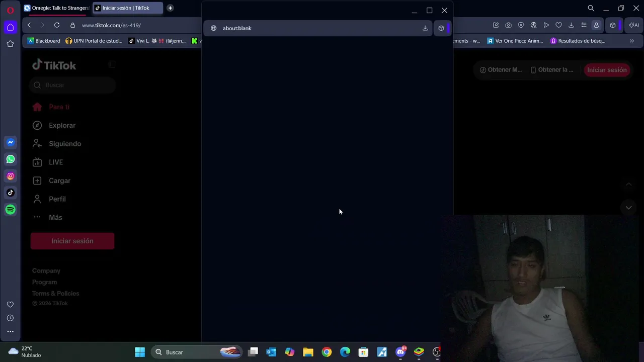
Task: Open the main window extensions cube icon
Action: point(613,25)
